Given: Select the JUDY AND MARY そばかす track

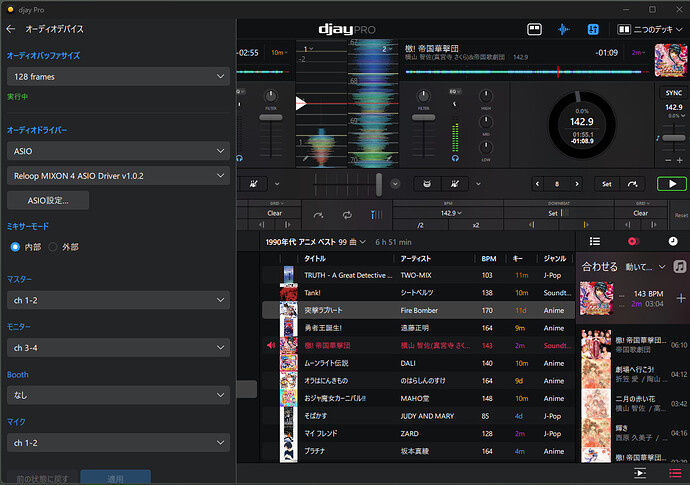Looking at the screenshot, I should 418,416.
